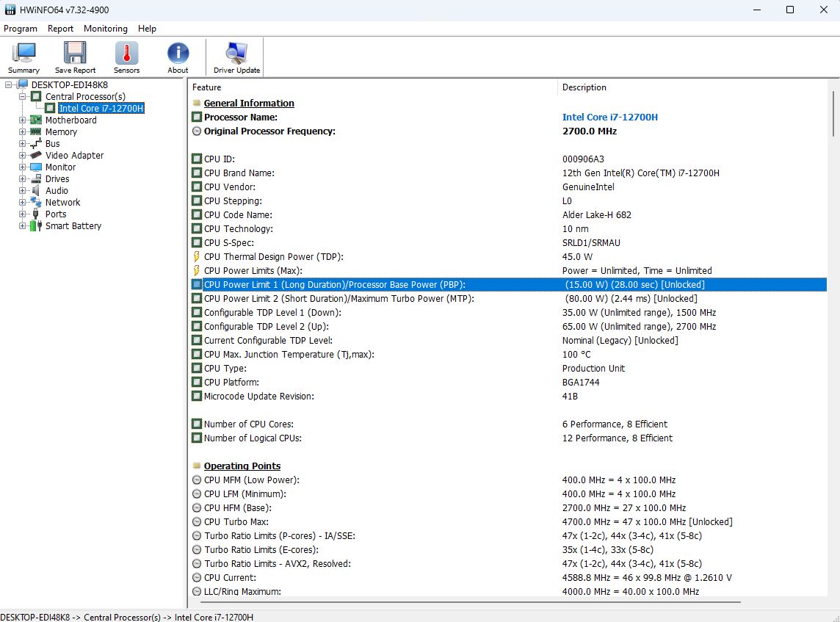Click the General Information section heading

pos(249,103)
